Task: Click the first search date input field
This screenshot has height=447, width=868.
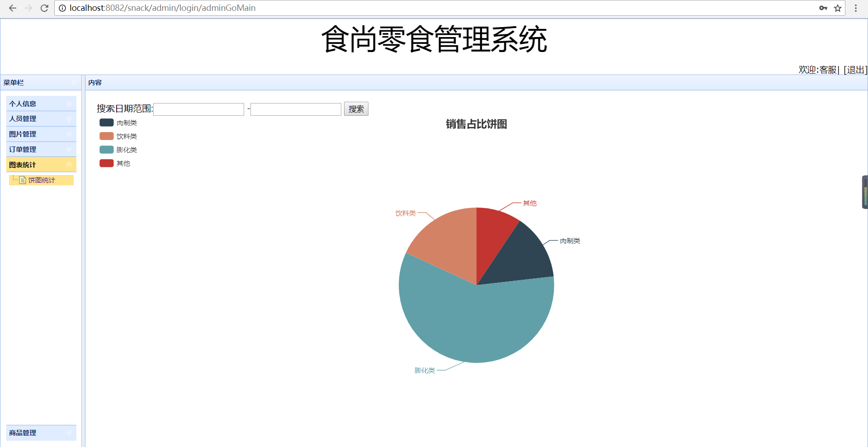Action: coord(198,109)
